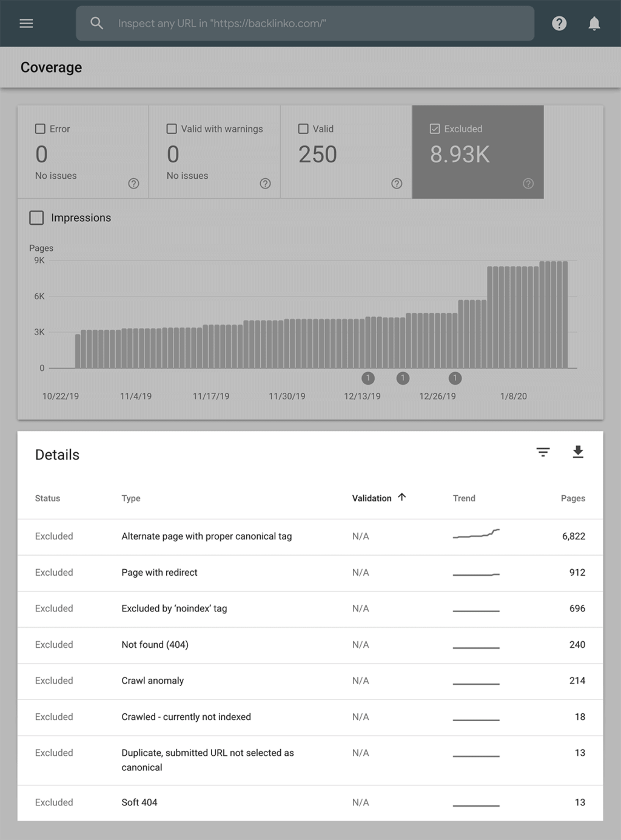
Task: Download the Details table data
Action: pos(578,452)
